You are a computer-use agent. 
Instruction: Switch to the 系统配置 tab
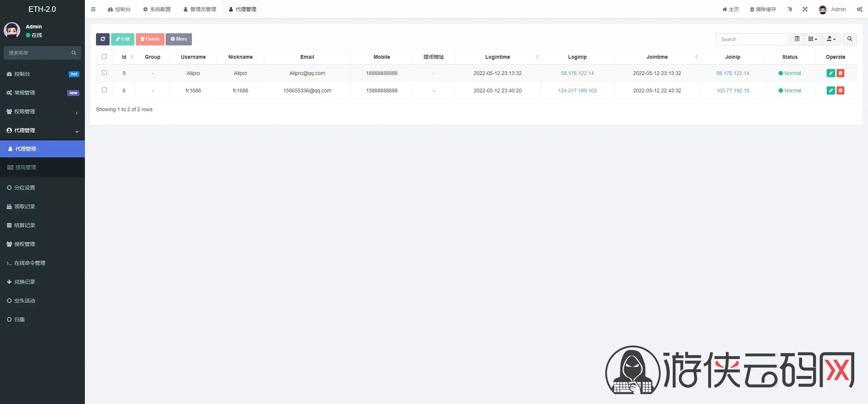157,9
